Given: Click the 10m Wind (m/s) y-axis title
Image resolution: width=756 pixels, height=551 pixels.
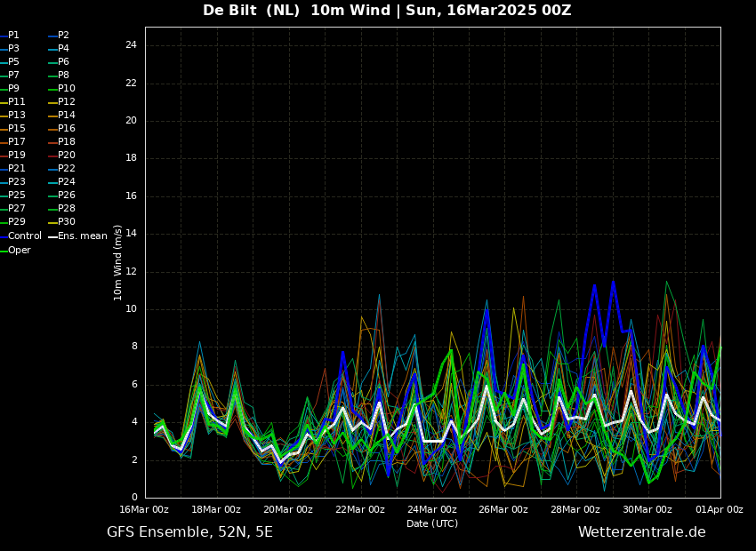Looking at the screenshot, I should [118, 262].
